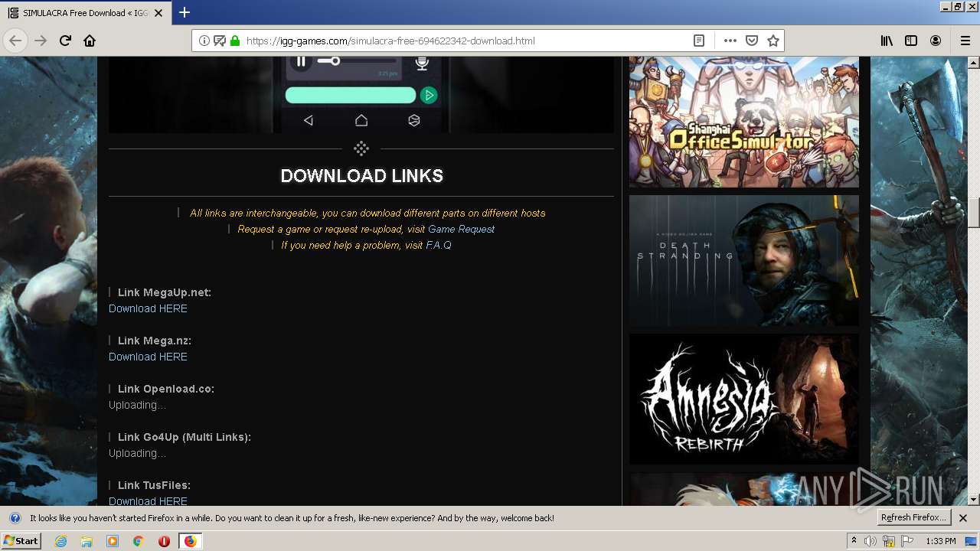Show the sidebars panel
The width and height of the screenshot is (980, 551).
[x=911, y=41]
